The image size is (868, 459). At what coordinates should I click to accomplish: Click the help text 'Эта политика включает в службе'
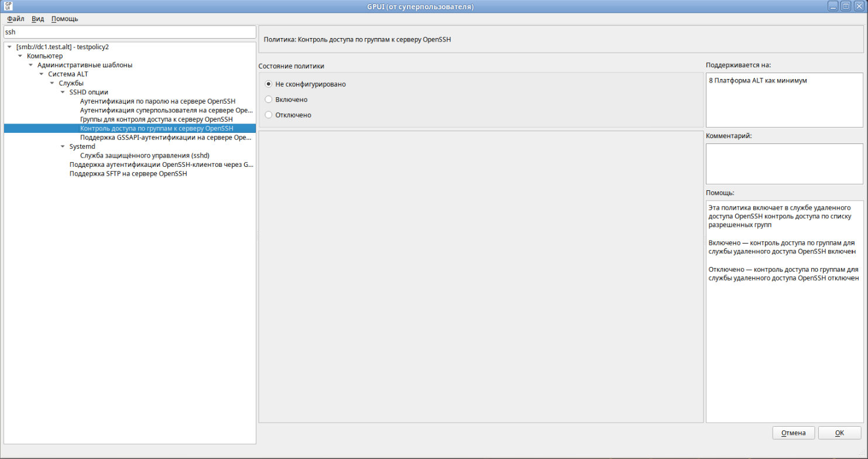pyautogui.click(x=778, y=207)
